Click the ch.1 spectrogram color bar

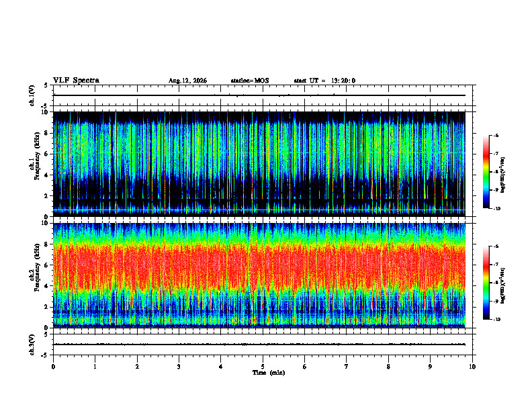[486, 172]
